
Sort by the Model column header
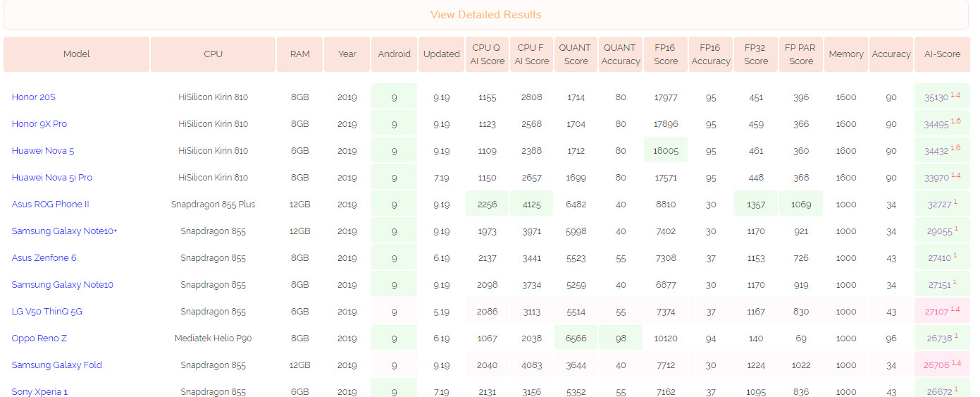tap(77, 54)
